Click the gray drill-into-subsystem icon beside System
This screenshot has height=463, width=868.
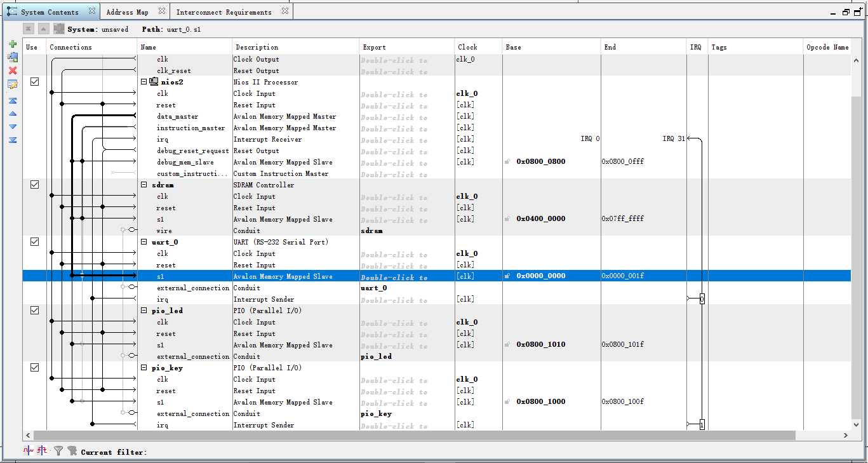(59, 29)
